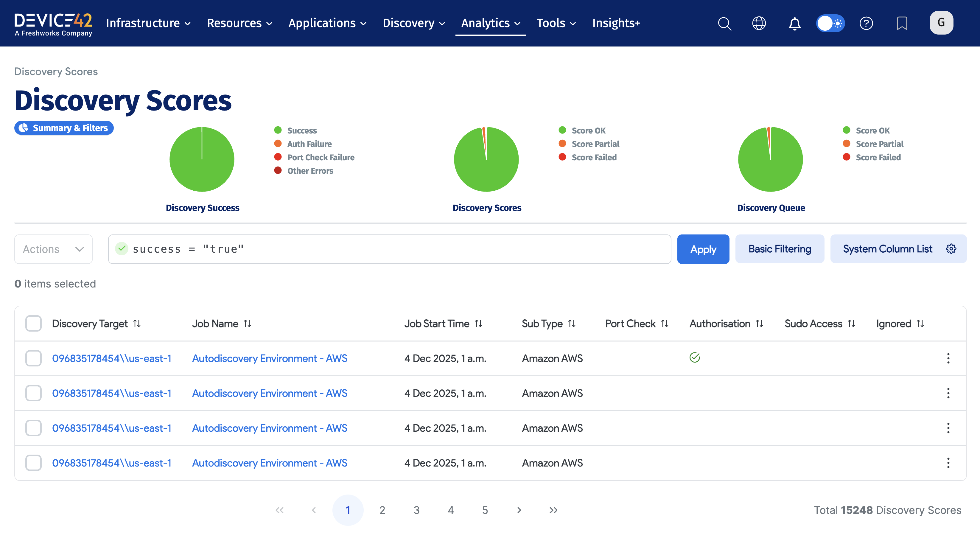
Task: Check the select-all checkbox in table header
Action: click(x=33, y=323)
